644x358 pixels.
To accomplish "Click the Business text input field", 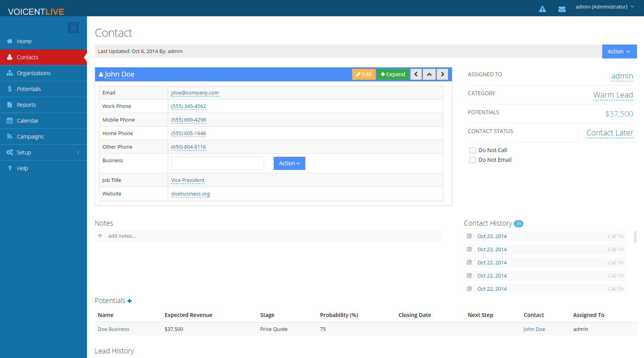I will (x=218, y=163).
